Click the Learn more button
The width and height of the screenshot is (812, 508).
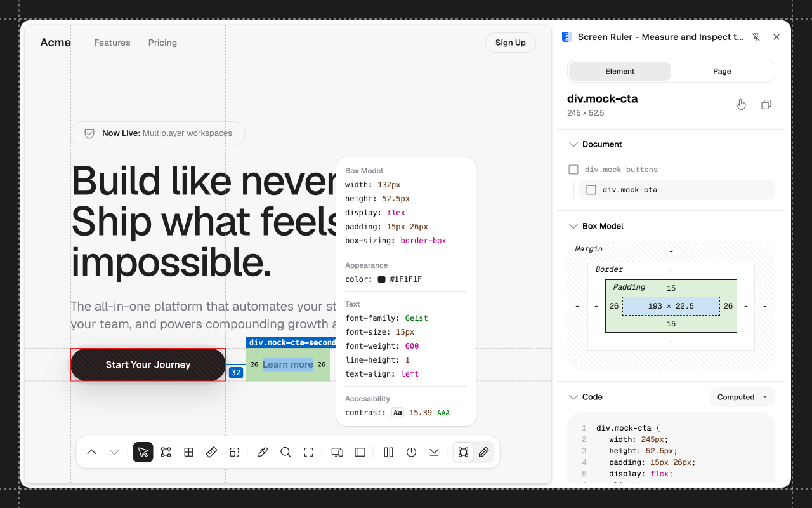click(288, 364)
